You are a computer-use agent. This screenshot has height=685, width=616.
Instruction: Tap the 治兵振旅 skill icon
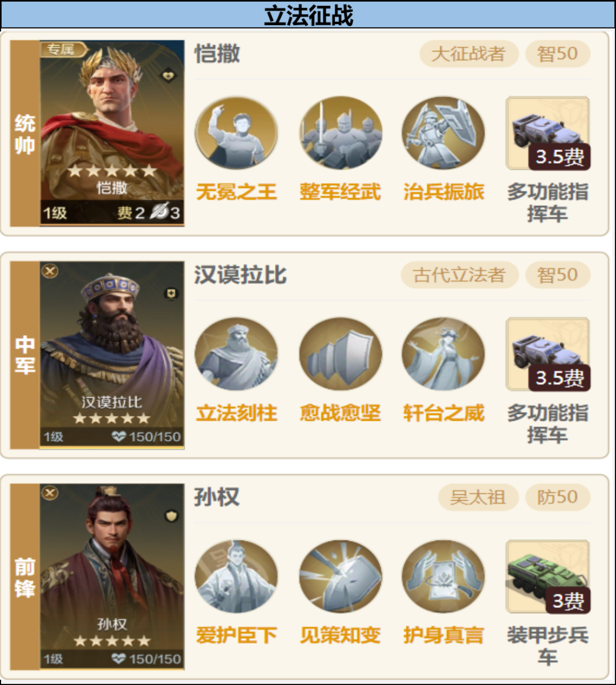tap(443, 133)
